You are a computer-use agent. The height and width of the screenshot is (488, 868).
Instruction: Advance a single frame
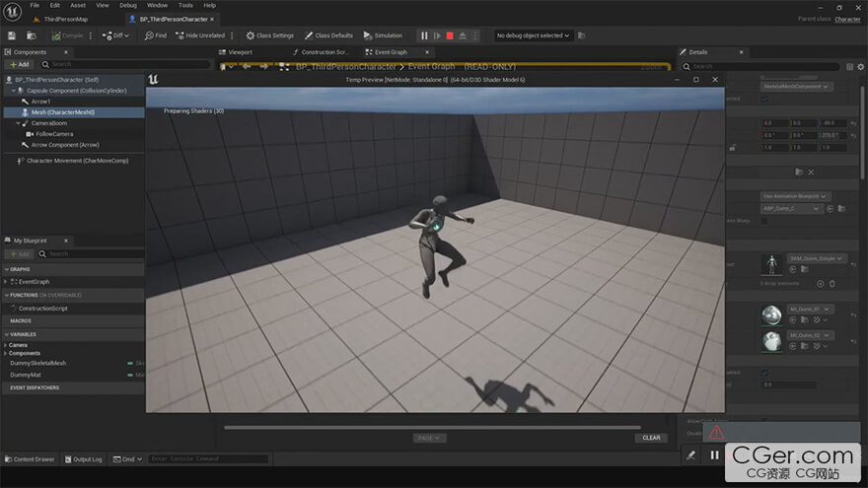pyautogui.click(x=437, y=35)
